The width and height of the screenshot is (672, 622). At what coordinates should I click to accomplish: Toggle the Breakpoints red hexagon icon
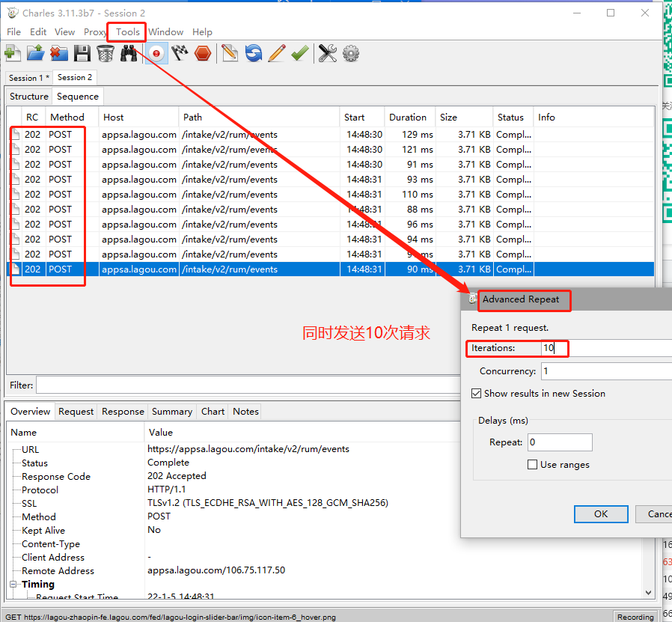tap(203, 54)
